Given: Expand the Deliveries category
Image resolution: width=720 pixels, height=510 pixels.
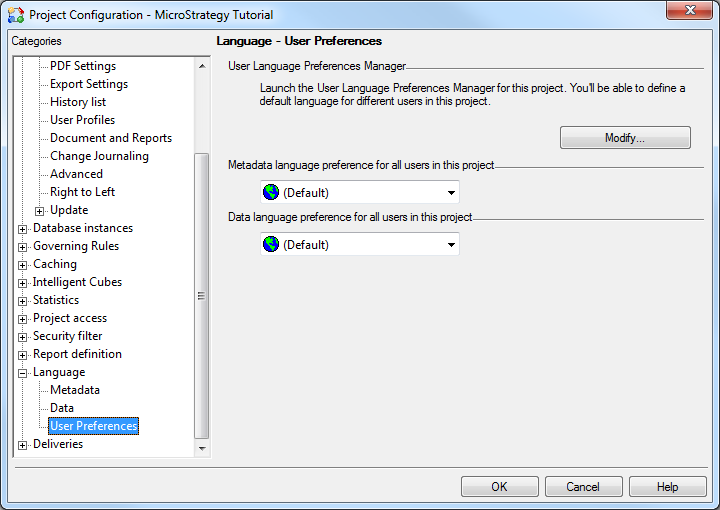Looking at the screenshot, I should coord(23,444).
